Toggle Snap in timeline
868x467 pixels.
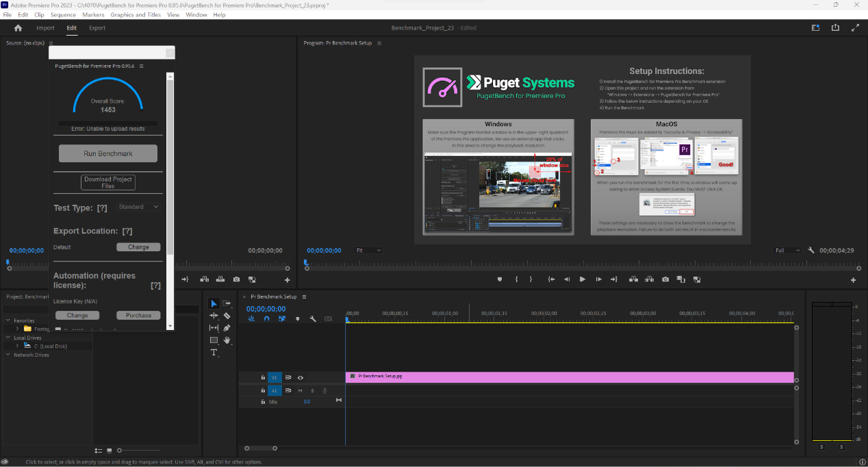pyautogui.click(x=266, y=319)
